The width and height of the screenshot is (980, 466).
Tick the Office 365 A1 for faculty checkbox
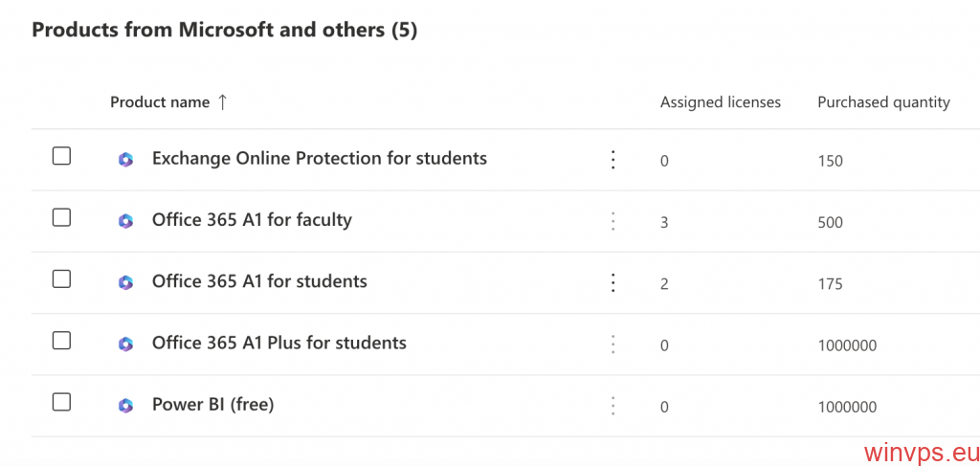coord(61,217)
